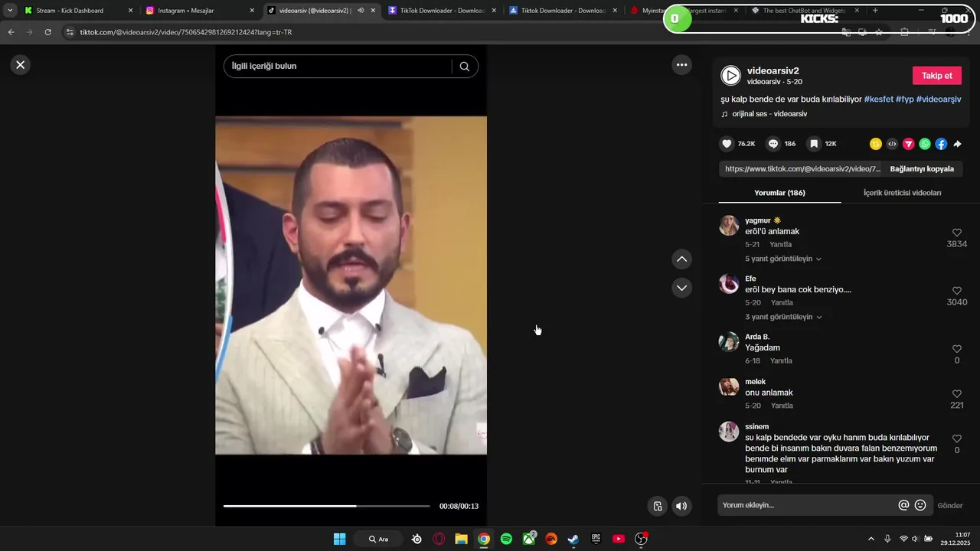Viewport: 980px width, 551px height.
Task: Share to Facebook icon
Action: [x=941, y=144]
